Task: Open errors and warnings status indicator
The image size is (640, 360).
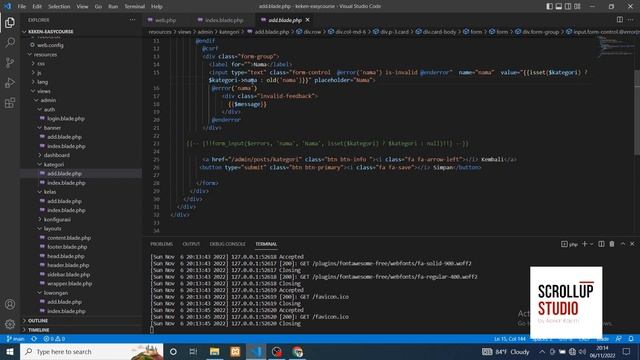Action: tap(54, 339)
